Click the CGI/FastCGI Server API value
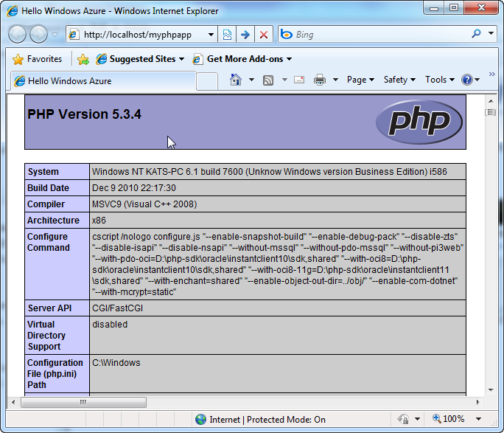Viewport: 504px width, 433px height. (x=117, y=308)
